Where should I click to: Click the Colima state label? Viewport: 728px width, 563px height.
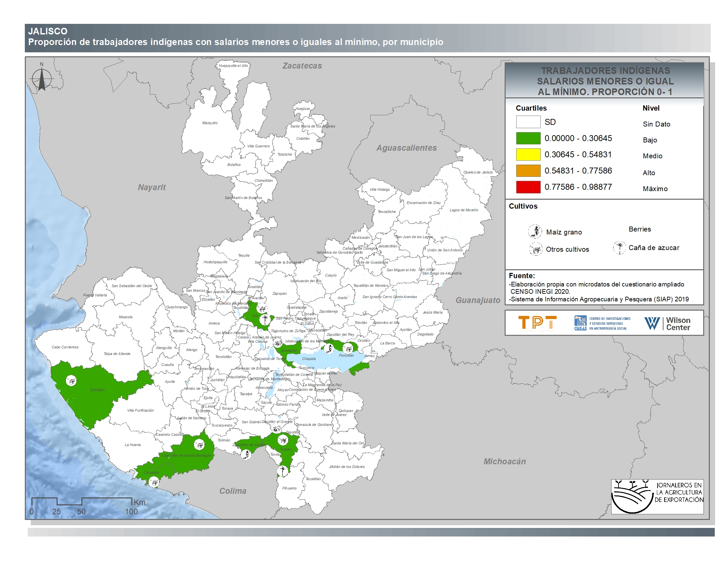233,490
